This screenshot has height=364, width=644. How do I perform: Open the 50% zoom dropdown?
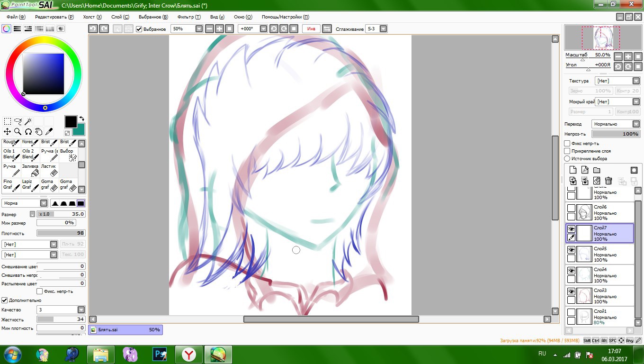[x=199, y=29]
